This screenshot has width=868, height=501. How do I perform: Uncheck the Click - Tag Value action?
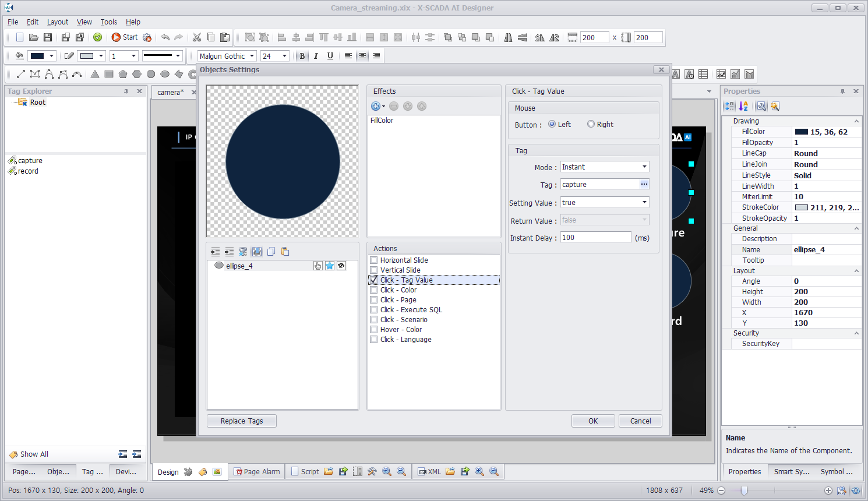point(374,280)
